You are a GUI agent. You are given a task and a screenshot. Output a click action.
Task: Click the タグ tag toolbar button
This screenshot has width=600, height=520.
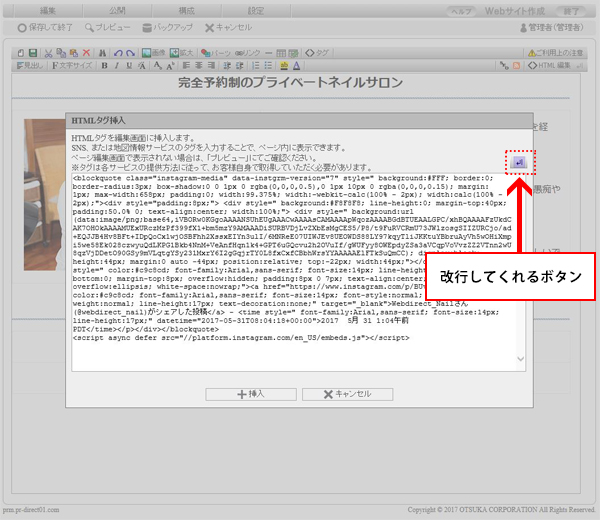317,53
